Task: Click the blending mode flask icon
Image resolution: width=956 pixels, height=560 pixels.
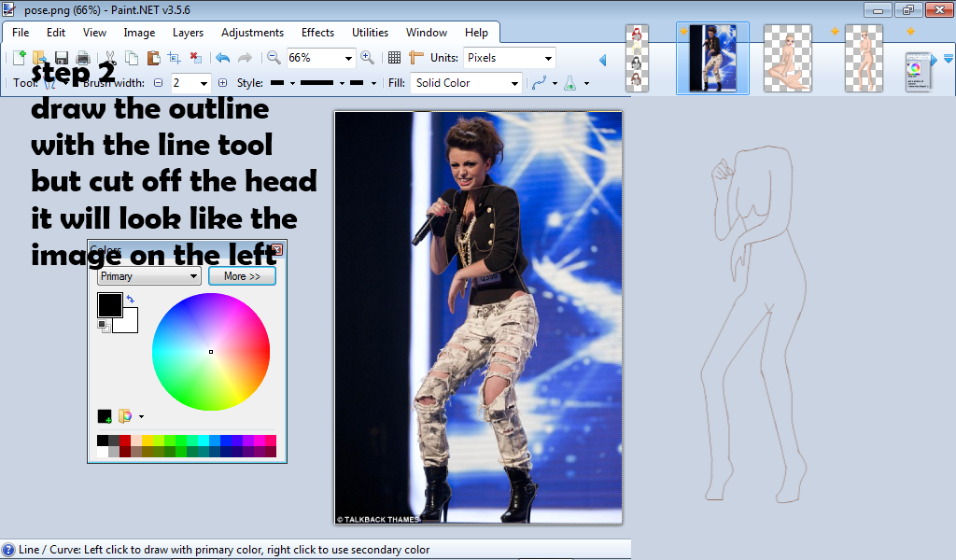Action: point(570,83)
